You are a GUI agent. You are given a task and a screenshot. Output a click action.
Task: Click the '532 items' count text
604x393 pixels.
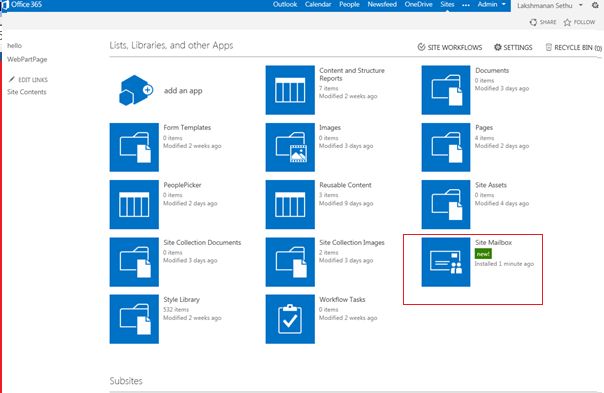pyautogui.click(x=176, y=310)
